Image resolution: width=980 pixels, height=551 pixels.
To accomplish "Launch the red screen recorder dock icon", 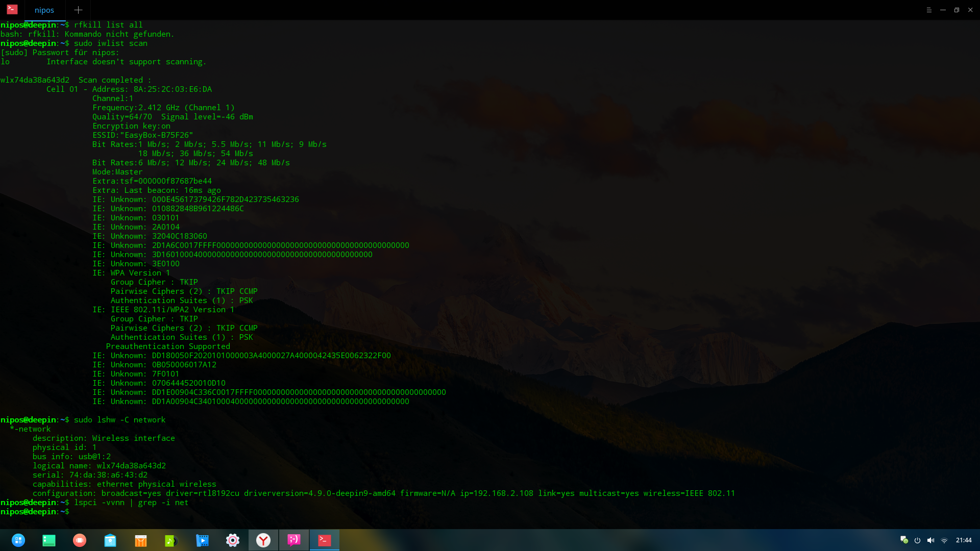I will [80, 540].
